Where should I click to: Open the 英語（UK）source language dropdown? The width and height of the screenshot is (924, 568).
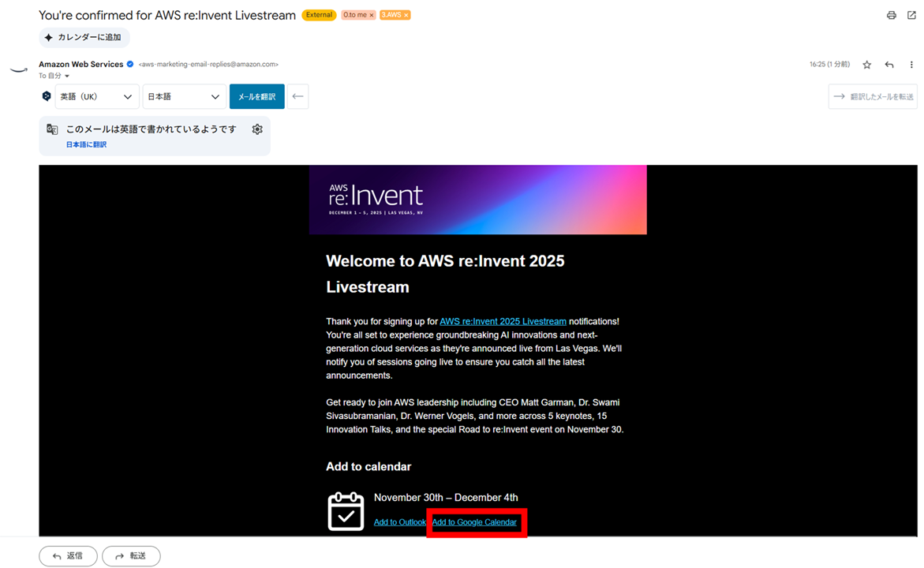coord(95,95)
